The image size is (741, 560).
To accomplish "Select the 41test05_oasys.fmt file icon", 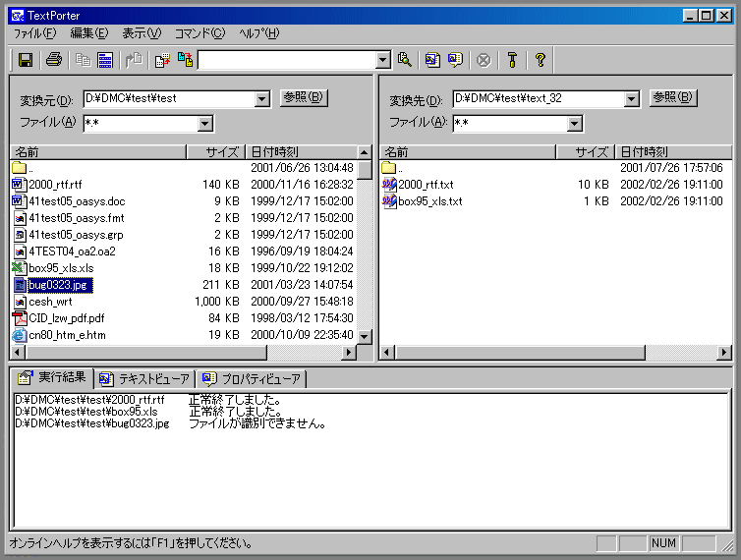I will [20, 218].
